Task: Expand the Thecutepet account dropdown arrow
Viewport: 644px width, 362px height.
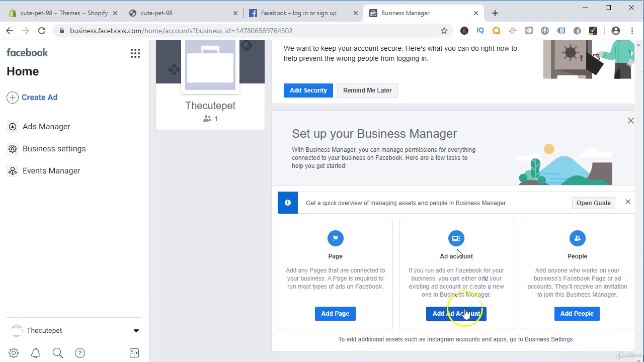Action: click(136, 331)
